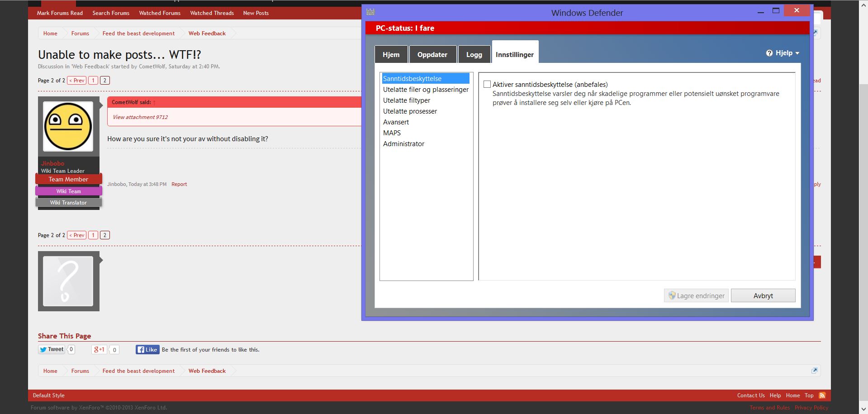This screenshot has height=414, width=868.
Task: Enable the Aktiver sanntidsbeskyttelse checkbox
Action: (487, 85)
